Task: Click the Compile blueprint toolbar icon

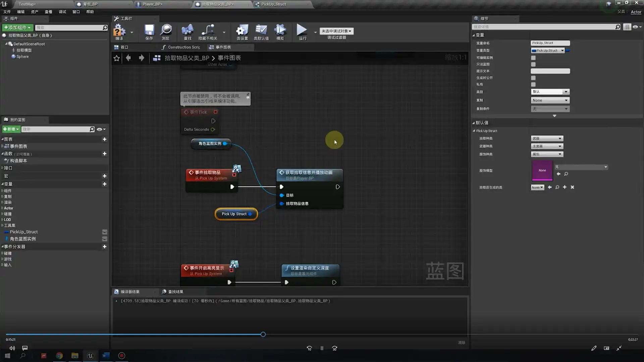Action: (119, 31)
